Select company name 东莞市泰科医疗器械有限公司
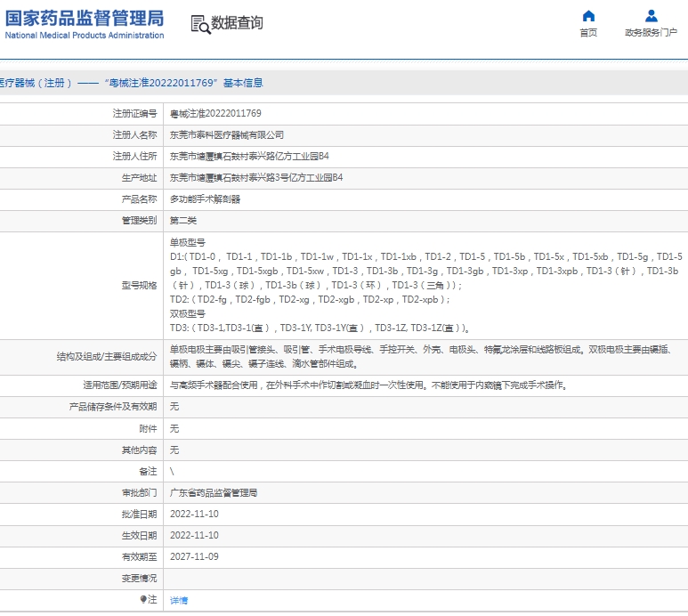The width and height of the screenshot is (688, 616). tap(226, 135)
